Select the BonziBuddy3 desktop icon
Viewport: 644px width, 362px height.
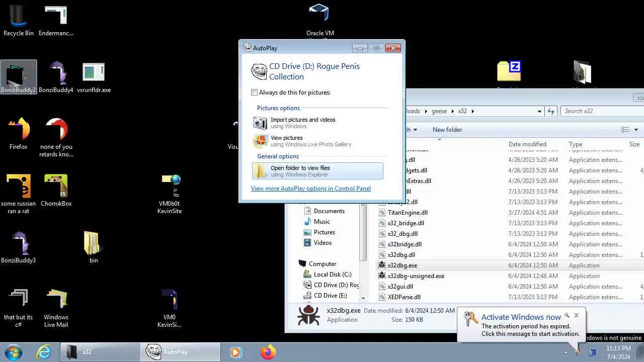(19, 247)
